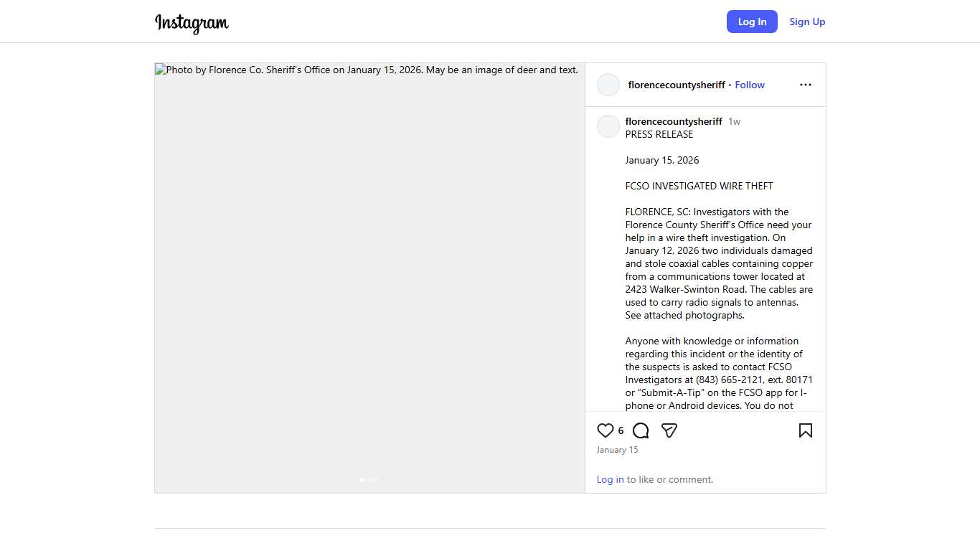Click the 1w timestamp in the caption
980x551 pixels.
point(735,121)
